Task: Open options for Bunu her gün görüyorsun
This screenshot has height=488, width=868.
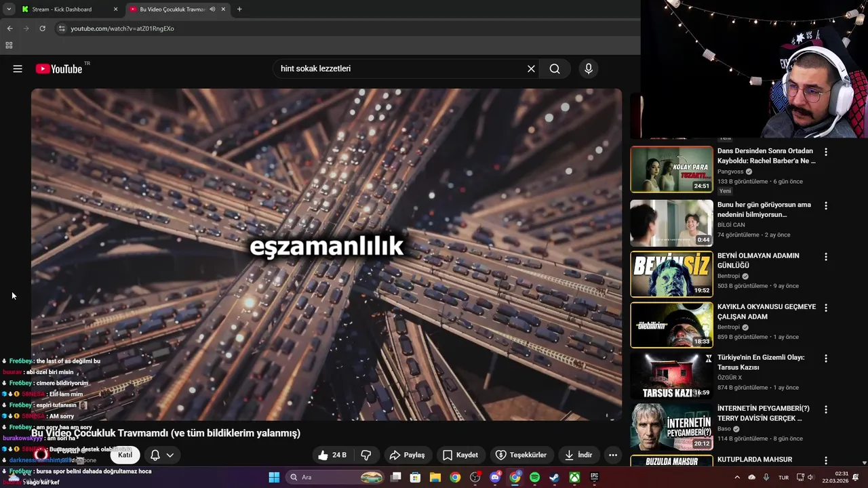Action: [825, 205]
